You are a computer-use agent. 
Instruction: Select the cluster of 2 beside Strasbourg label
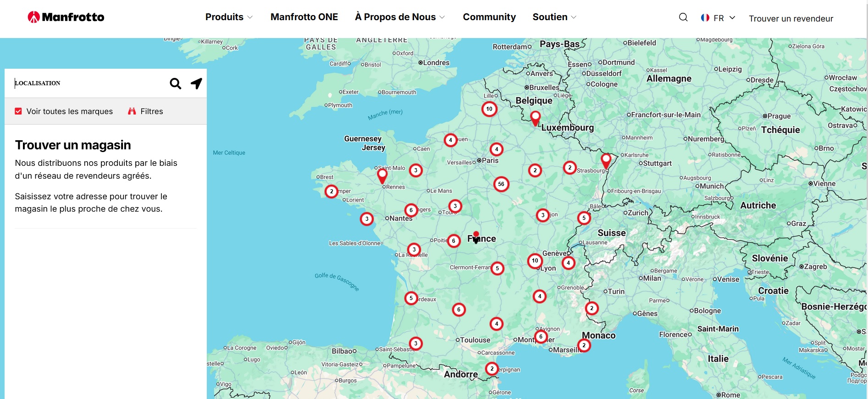point(570,168)
